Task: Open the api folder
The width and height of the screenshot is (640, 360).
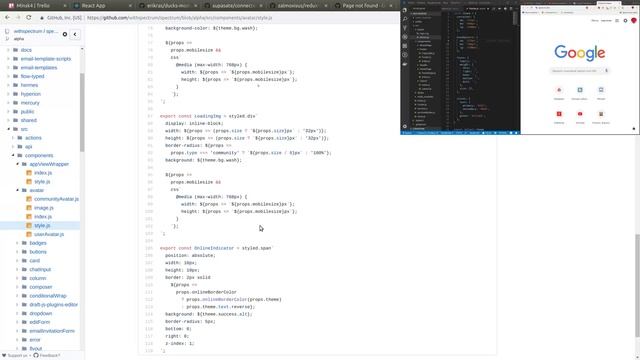Action: pos(29,147)
